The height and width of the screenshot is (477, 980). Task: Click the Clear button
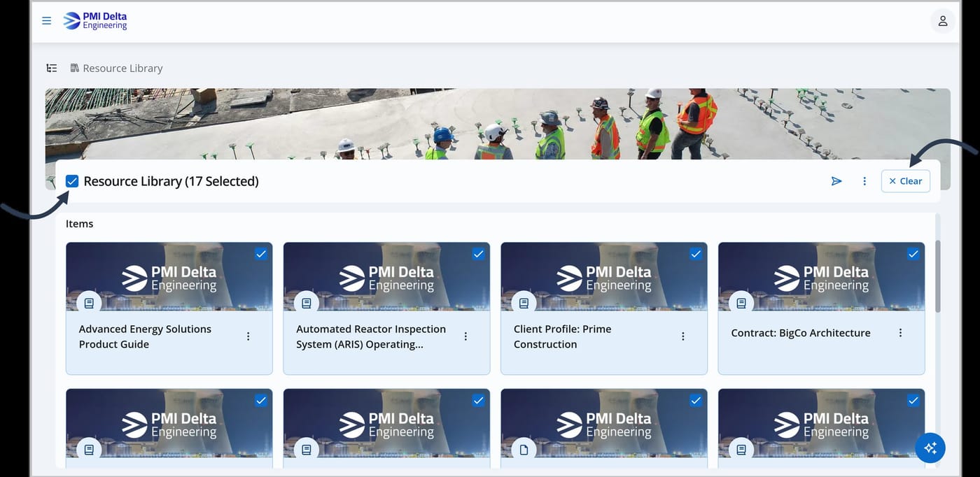(x=905, y=181)
